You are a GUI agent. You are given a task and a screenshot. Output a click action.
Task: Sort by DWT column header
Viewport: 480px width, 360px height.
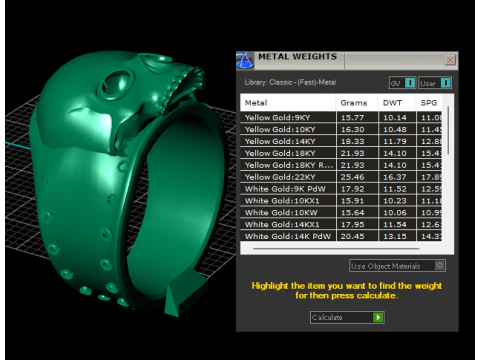click(x=397, y=103)
